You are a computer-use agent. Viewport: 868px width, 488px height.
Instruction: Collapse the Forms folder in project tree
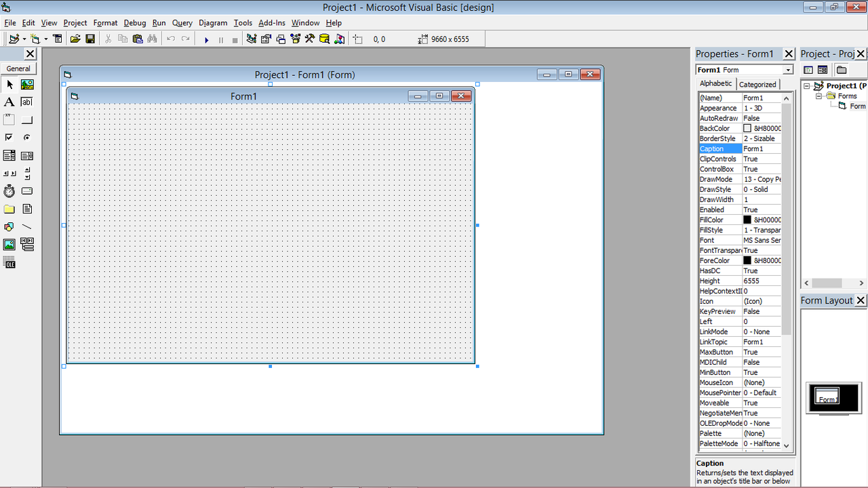pos(818,96)
